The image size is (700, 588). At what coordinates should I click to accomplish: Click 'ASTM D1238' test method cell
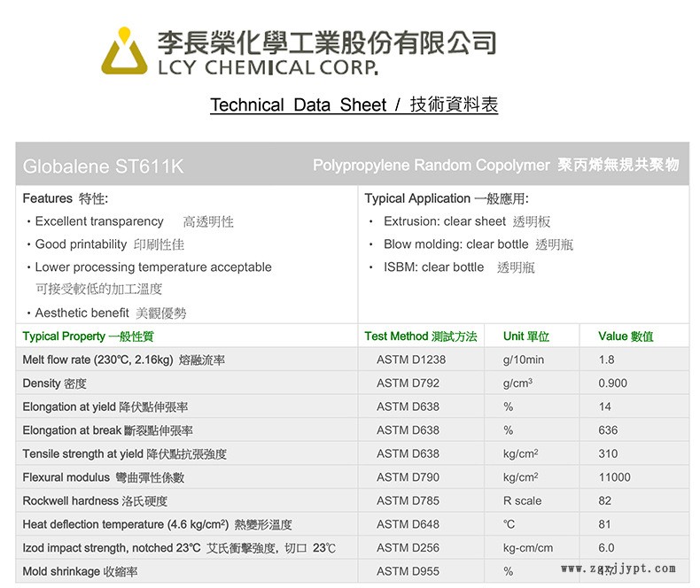[411, 360]
